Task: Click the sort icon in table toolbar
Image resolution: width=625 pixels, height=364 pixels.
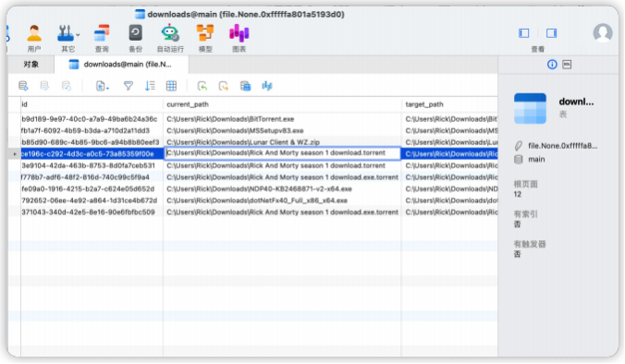Action: (x=150, y=86)
